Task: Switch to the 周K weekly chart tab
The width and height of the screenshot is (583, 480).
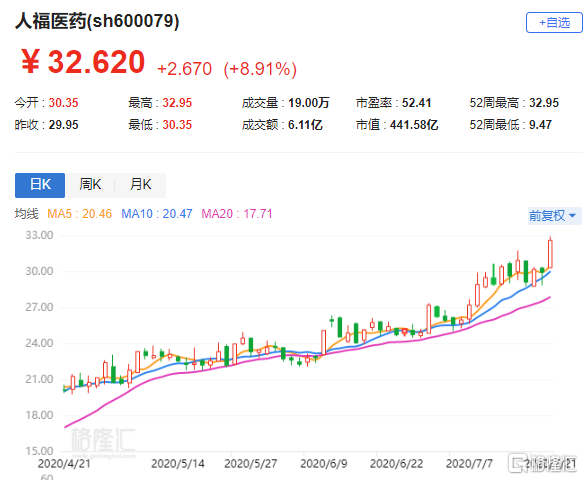Action: [90, 185]
